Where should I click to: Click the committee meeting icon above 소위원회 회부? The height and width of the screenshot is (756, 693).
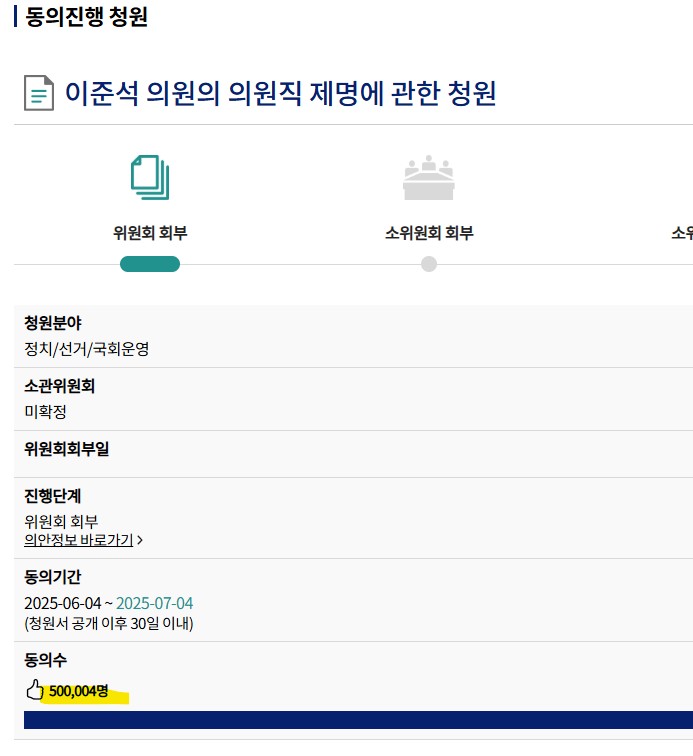point(429,178)
